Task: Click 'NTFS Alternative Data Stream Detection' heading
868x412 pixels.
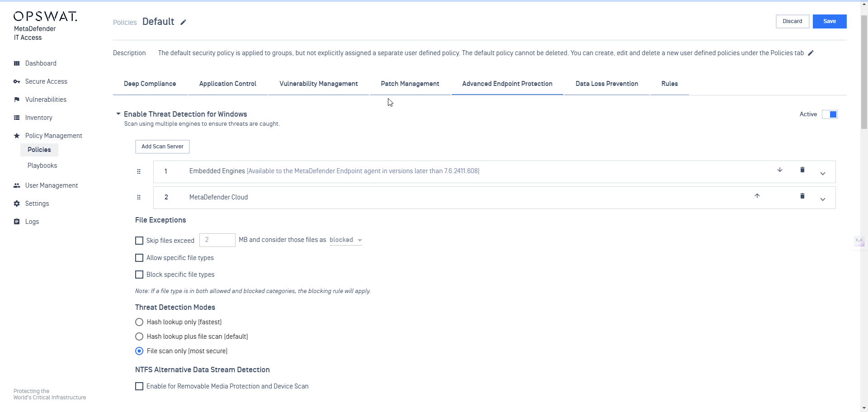Action: click(x=203, y=370)
